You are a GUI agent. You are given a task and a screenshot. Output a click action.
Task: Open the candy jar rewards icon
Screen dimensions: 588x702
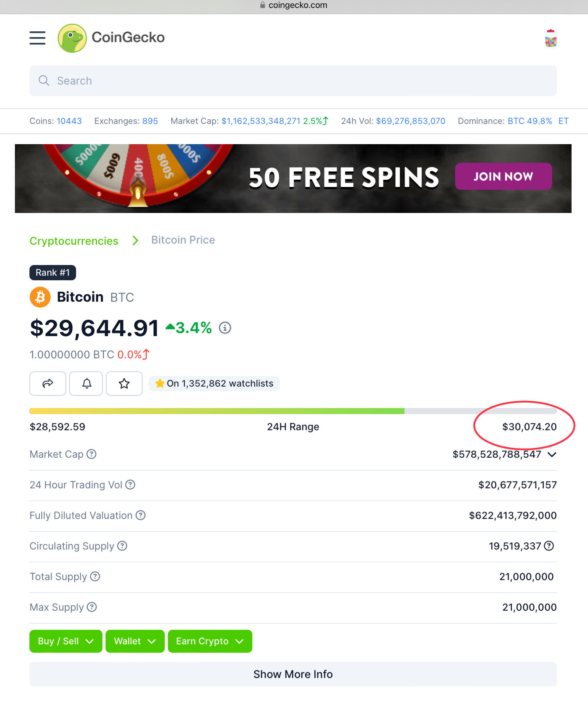551,39
